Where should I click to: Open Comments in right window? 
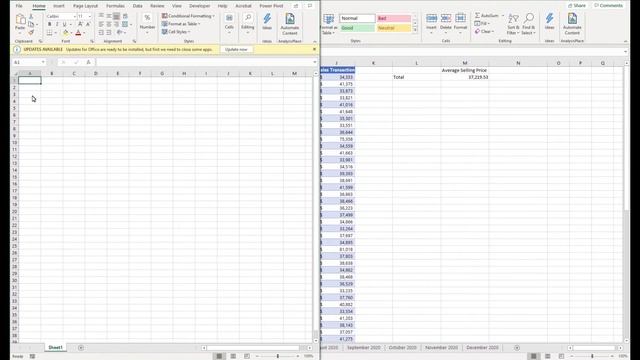(608, 6)
